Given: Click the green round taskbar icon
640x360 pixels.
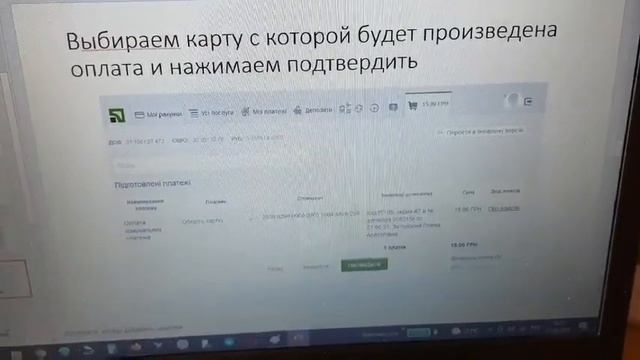Looking at the screenshot, I should (64, 352).
